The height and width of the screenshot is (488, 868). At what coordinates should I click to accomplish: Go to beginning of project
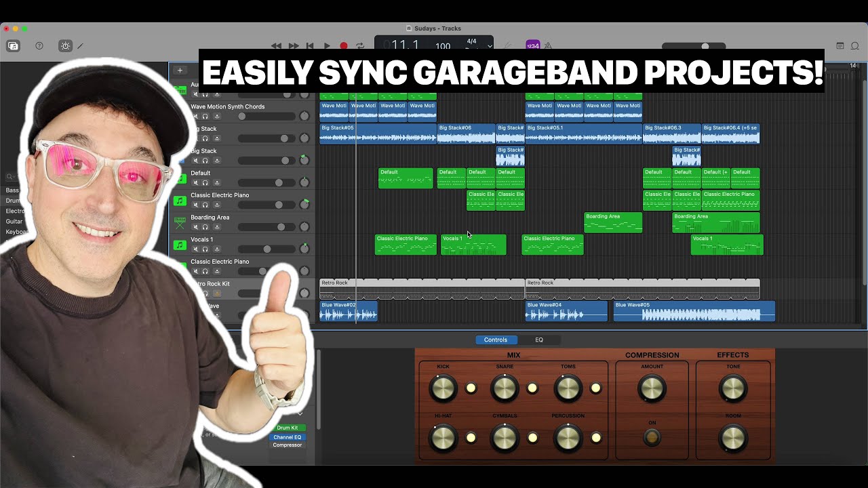[x=310, y=46]
